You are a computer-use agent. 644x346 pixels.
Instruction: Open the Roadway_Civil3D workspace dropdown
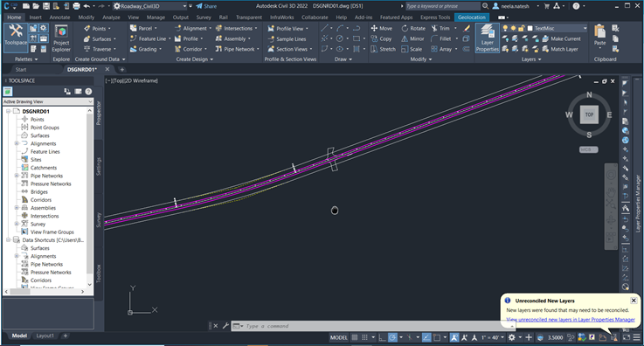click(149, 6)
